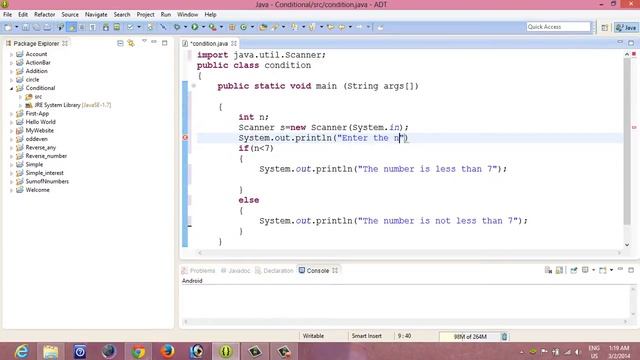640x360 pixels.
Task: Open Firefox from the taskbar
Action: (x=167, y=351)
